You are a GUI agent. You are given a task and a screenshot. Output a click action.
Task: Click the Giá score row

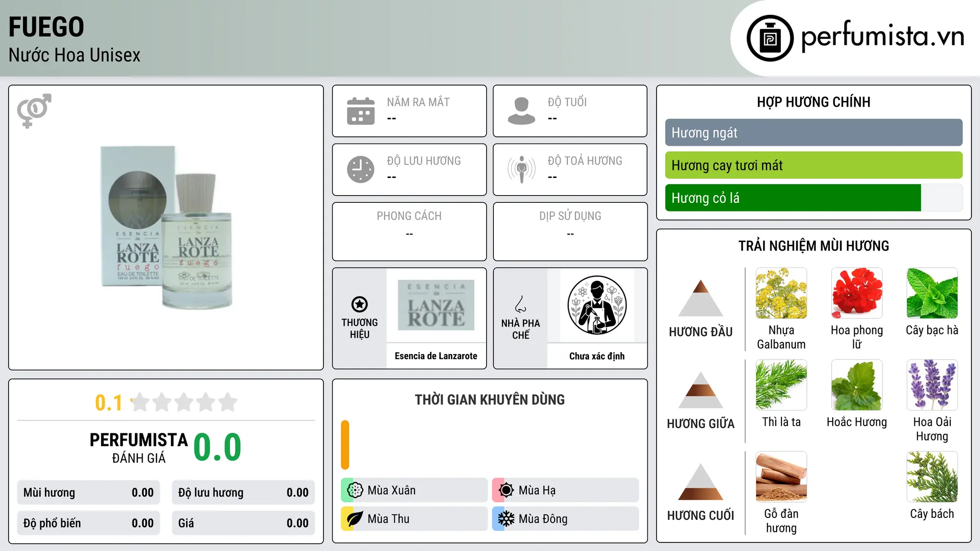tap(243, 523)
